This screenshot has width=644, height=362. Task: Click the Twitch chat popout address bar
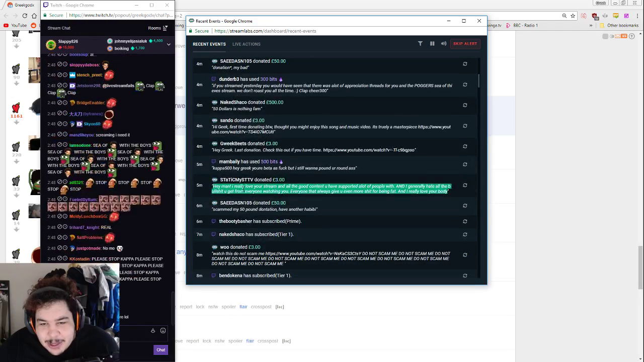coord(120,15)
